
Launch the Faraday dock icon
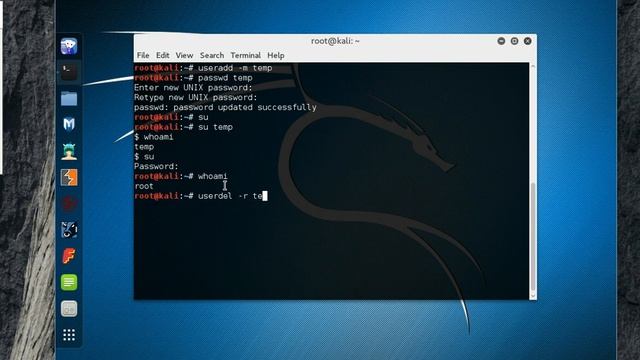click(x=69, y=256)
